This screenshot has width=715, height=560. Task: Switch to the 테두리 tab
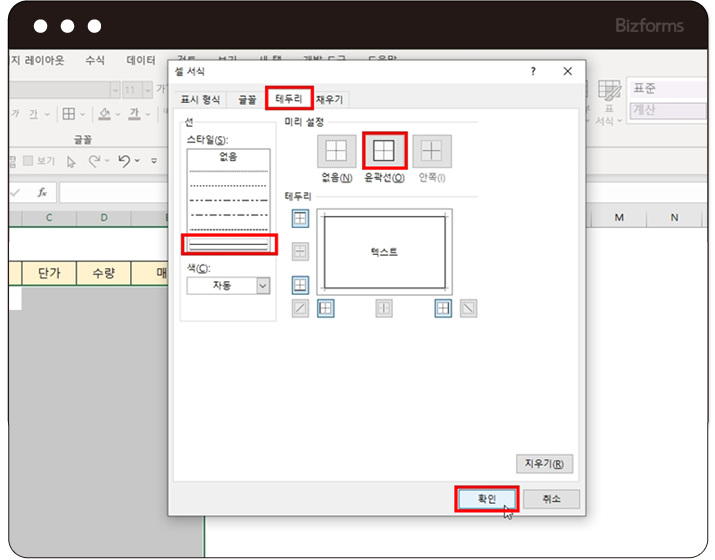289,99
